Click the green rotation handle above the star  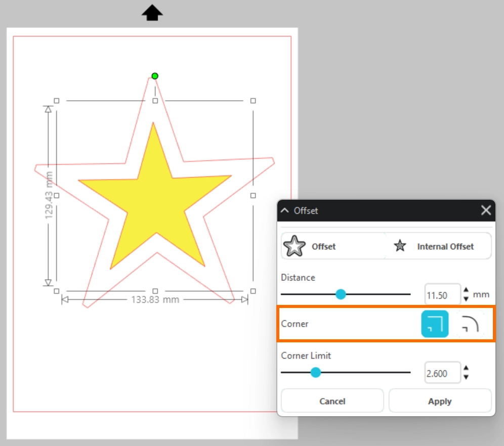coord(155,76)
